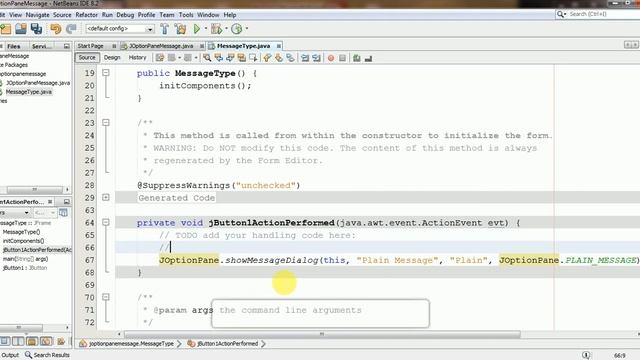Click Shift Line Right icon
Viewport: 640px width, 360px height.
point(316,58)
